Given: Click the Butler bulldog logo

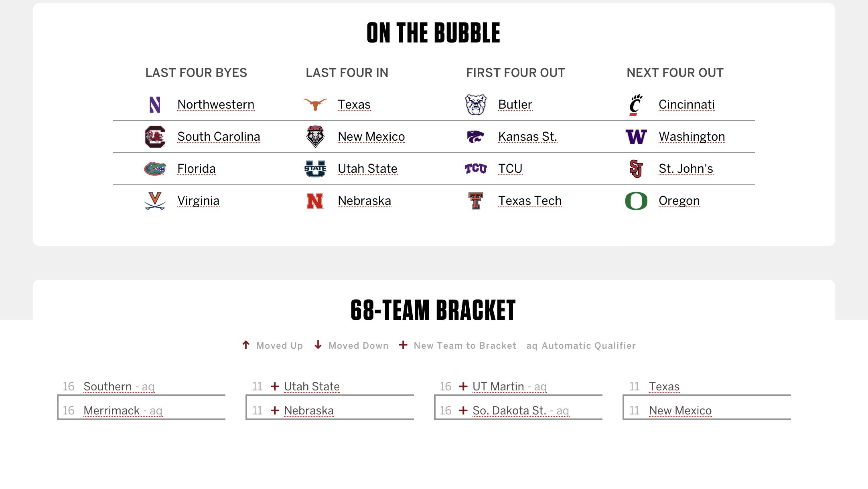Looking at the screenshot, I should pyautogui.click(x=476, y=105).
